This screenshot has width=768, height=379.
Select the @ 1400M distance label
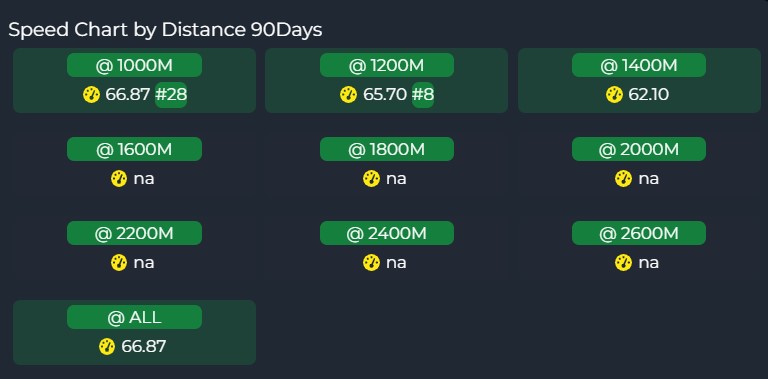639,65
